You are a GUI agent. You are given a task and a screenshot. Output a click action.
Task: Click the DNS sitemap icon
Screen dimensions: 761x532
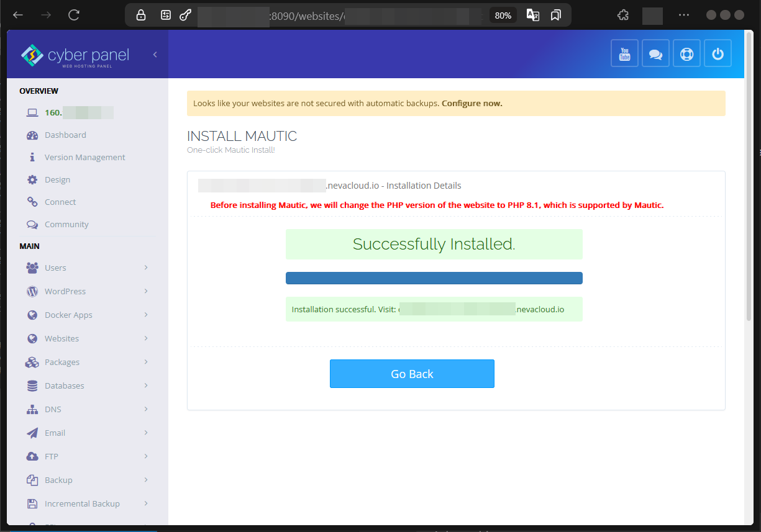tap(32, 410)
